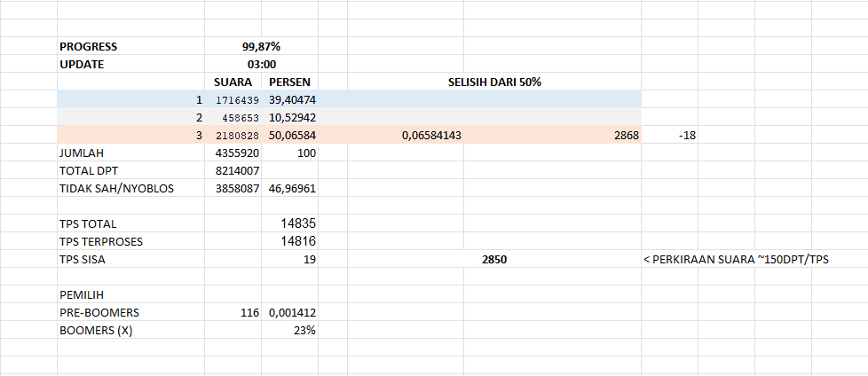Select candidate number 2 cell
Viewport: 868px width, 376px height.
tap(131, 118)
